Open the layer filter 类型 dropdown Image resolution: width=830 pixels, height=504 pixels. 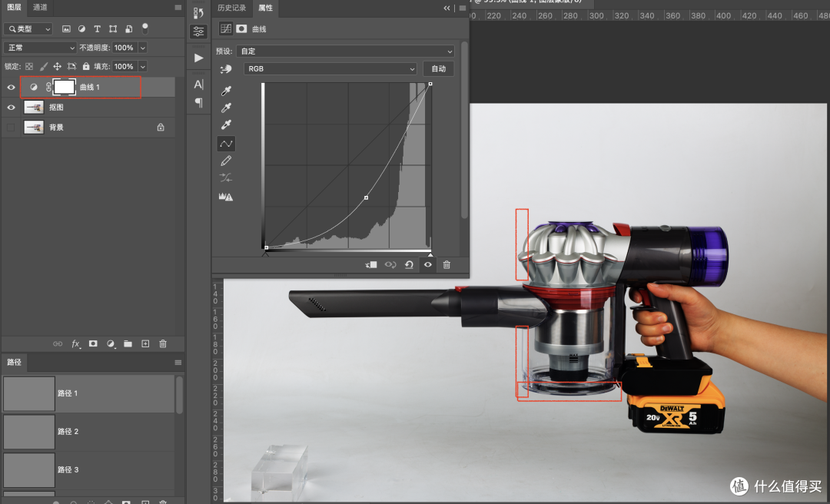click(28, 28)
